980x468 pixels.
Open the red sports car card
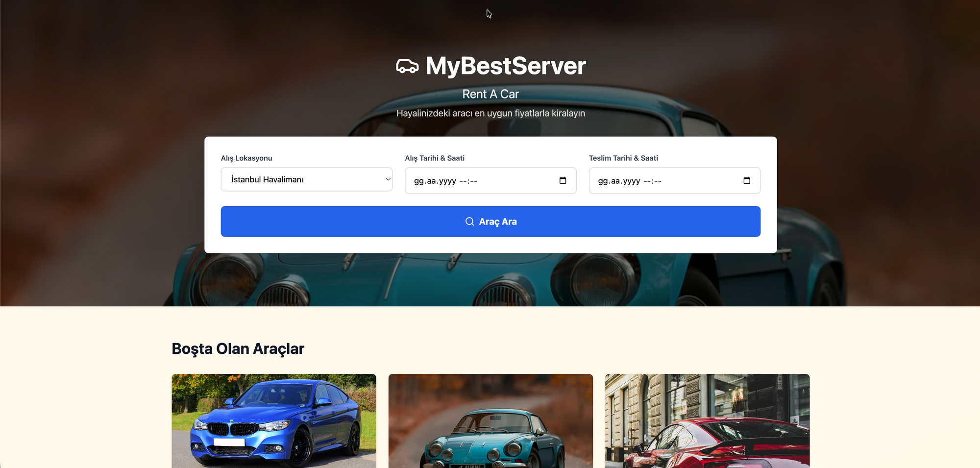(707, 420)
